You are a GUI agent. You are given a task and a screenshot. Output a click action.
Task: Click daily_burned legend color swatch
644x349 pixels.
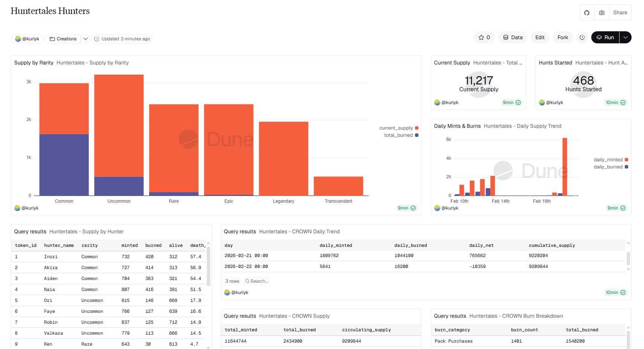point(626,167)
